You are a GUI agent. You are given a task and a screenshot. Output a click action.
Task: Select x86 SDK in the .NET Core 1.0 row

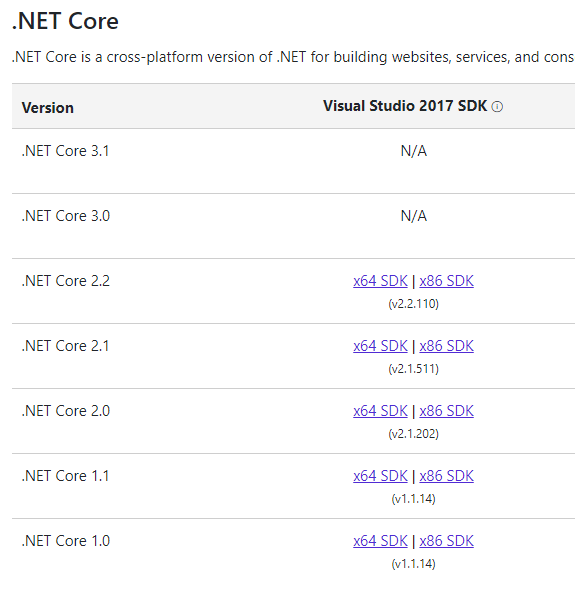pos(446,541)
